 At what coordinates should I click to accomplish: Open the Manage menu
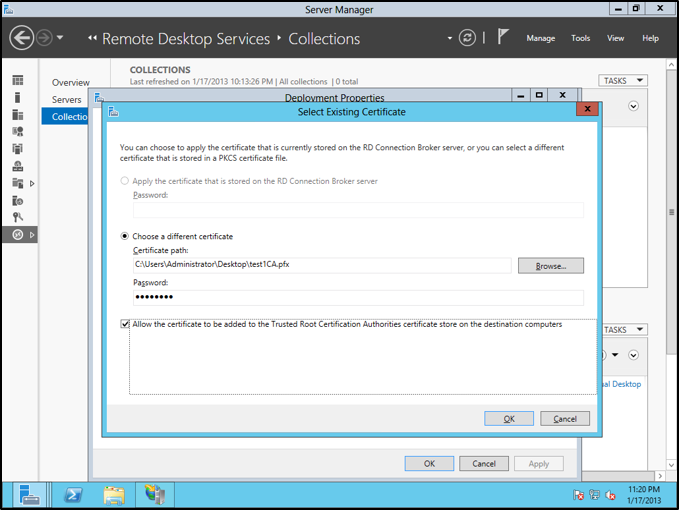pyautogui.click(x=540, y=38)
